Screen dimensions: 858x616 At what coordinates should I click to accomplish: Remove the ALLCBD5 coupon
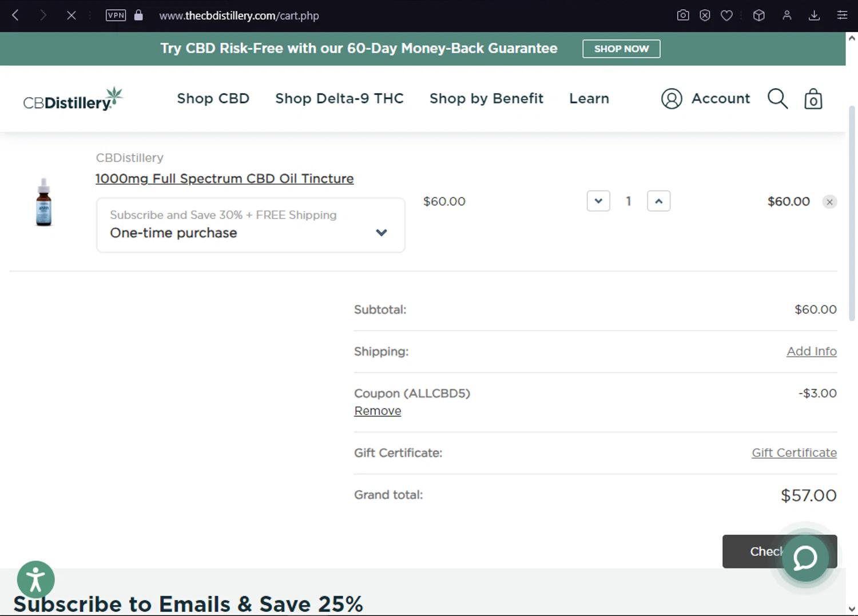378,411
